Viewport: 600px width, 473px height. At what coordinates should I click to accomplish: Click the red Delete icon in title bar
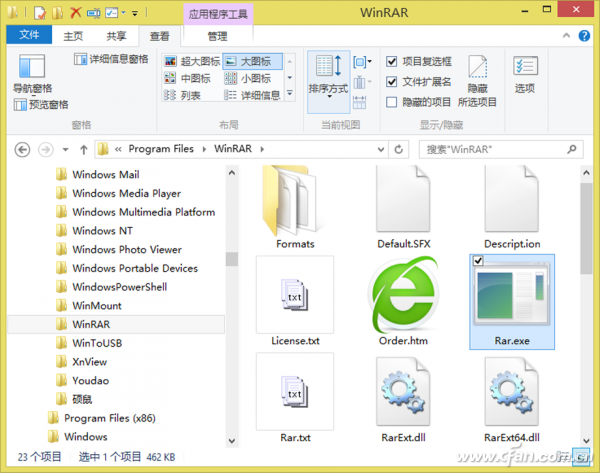[75, 13]
